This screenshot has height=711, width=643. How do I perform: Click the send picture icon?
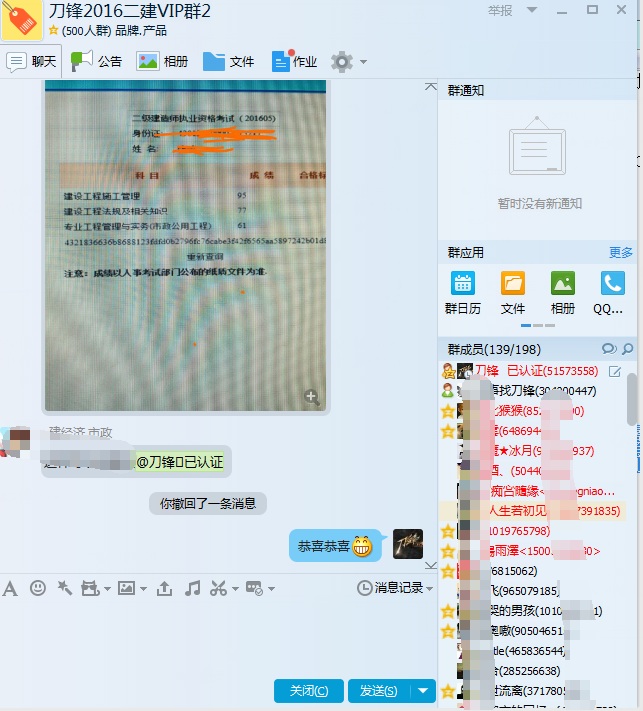(127, 588)
